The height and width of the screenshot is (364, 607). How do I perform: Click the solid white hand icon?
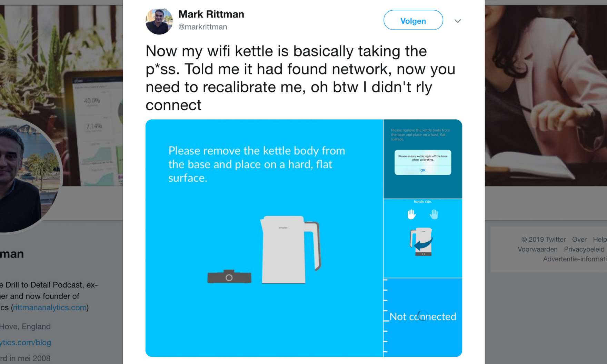411,214
